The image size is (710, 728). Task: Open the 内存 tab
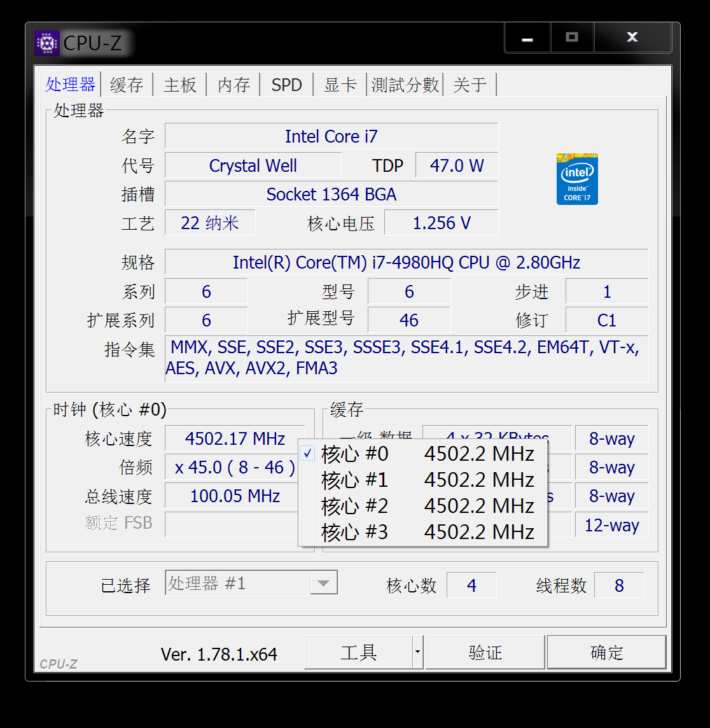click(233, 84)
